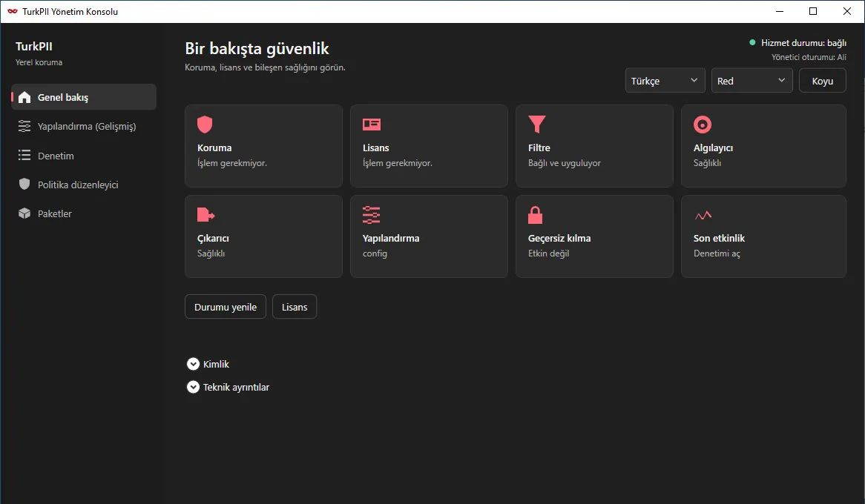Click the shield icon beside Politika düzenleyici
Screen dimensions: 865x504
pyautogui.click(x=24, y=184)
